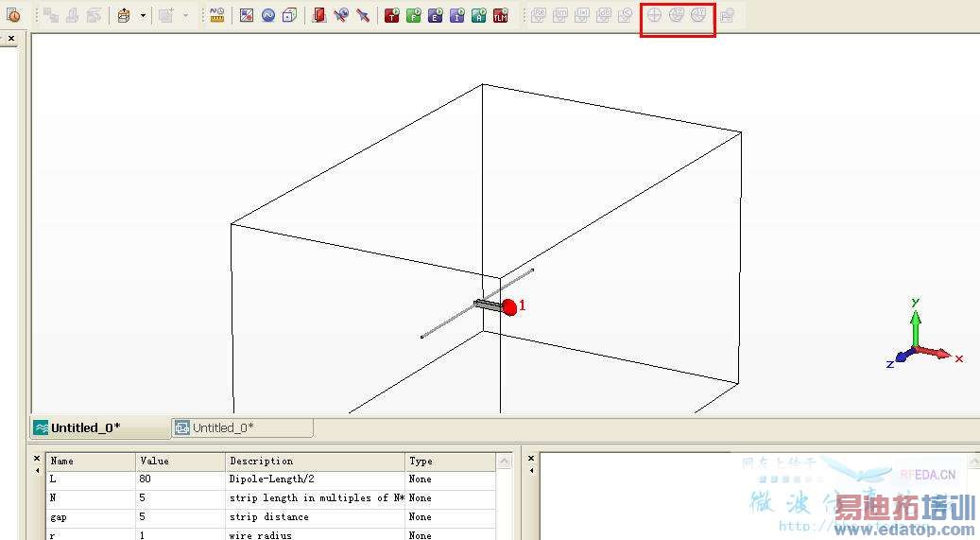Click the plot properties icon after Smith charts
This screenshot has height=540, width=980.
coord(727,15)
